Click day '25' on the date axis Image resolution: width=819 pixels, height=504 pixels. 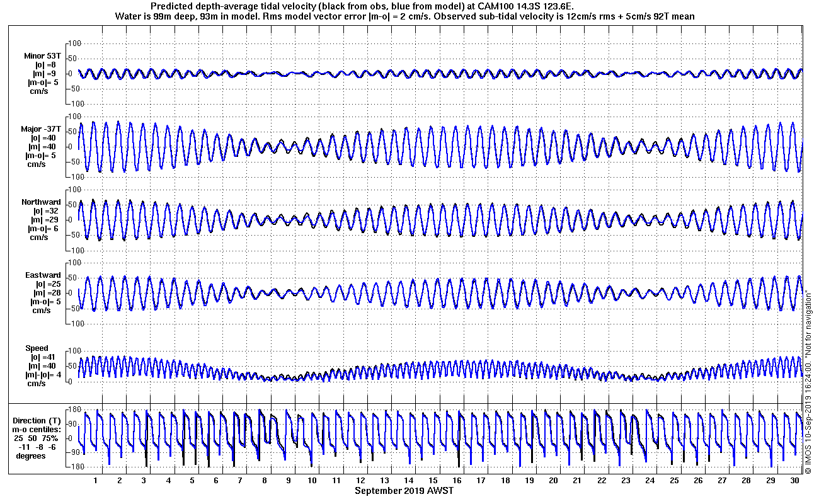coord(674,480)
